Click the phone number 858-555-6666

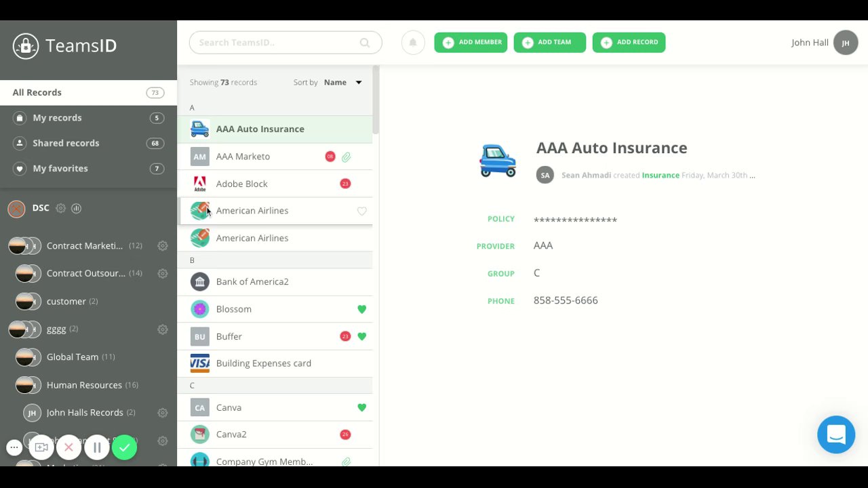[x=566, y=300]
